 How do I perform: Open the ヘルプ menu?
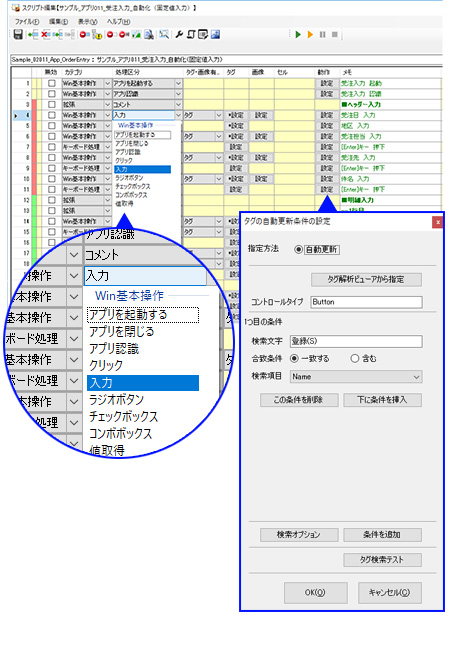(119, 22)
